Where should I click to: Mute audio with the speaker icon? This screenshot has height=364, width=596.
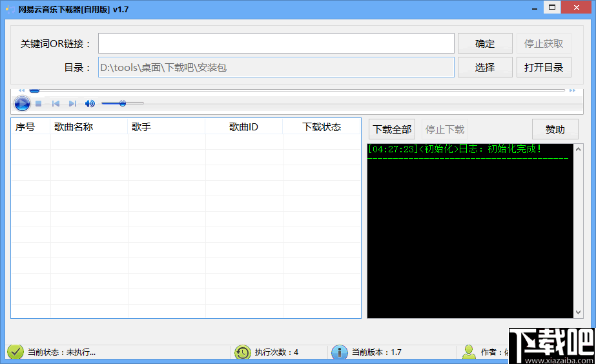click(90, 103)
